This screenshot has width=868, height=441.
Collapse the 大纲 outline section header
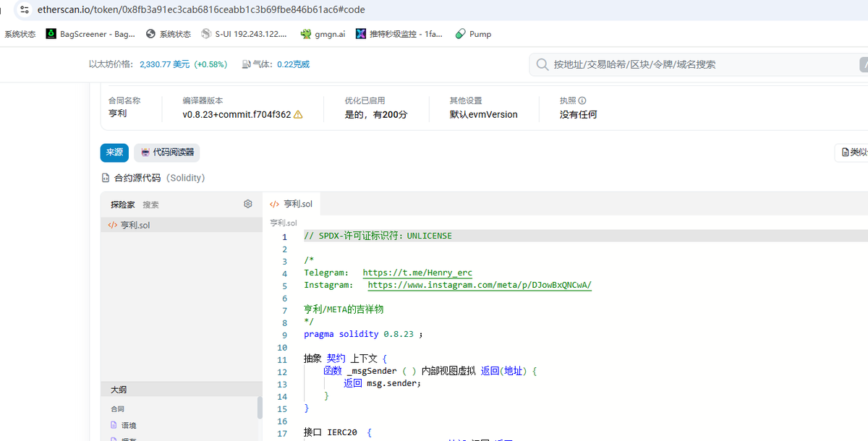(181, 390)
